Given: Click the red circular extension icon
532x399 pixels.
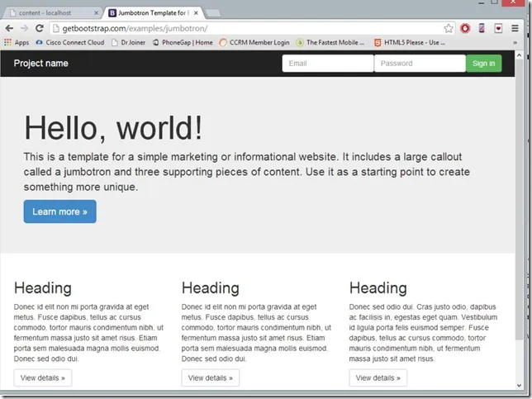Looking at the screenshot, I should pyautogui.click(x=465, y=28).
